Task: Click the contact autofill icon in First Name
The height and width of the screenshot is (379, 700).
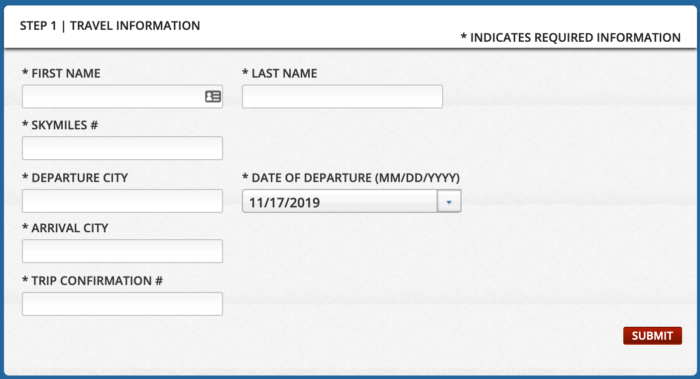Action: 213,96
